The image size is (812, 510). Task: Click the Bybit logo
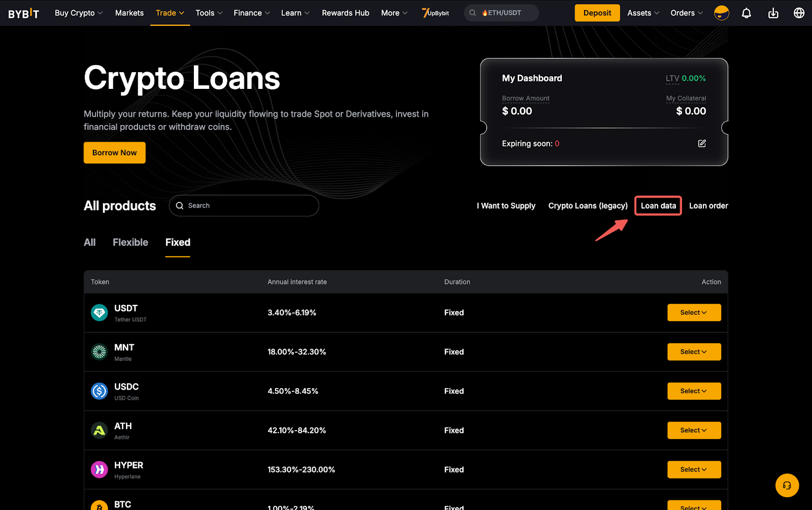point(23,13)
